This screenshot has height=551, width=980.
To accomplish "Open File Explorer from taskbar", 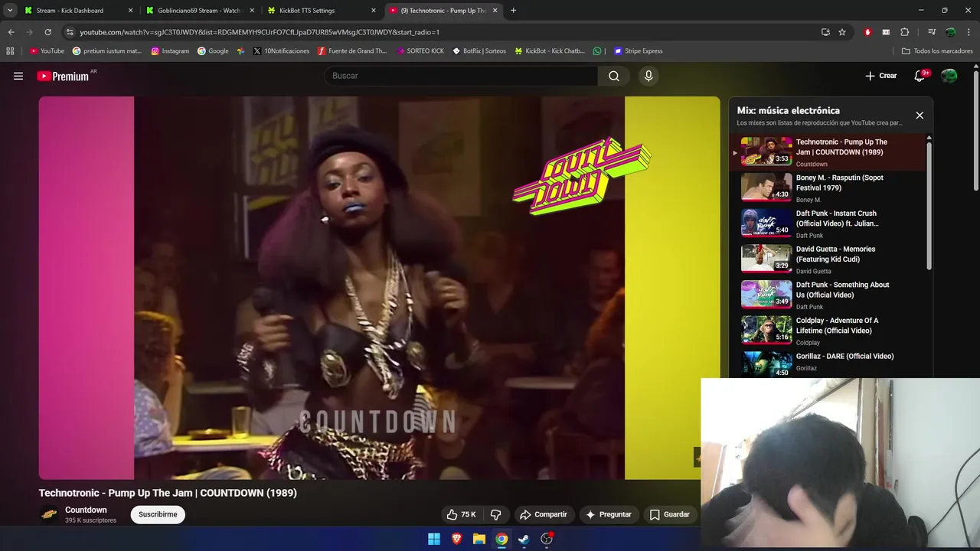I will click(479, 539).
